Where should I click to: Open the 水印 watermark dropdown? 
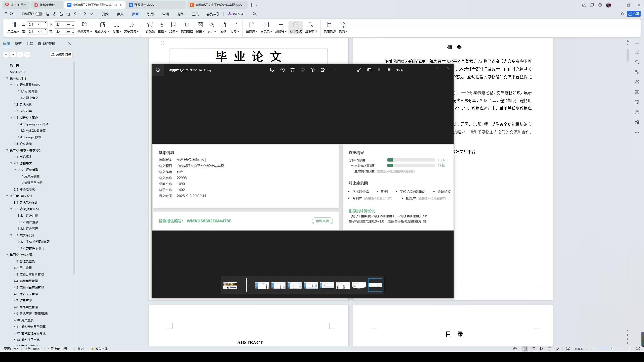point(212,27)
